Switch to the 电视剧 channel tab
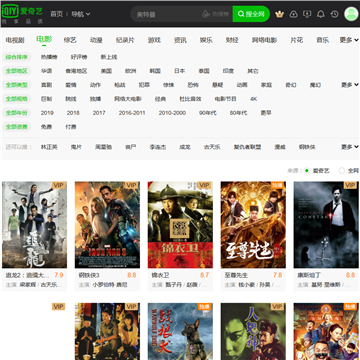The image size is (360, 360). pyautogui.click(x=15, y=40)
